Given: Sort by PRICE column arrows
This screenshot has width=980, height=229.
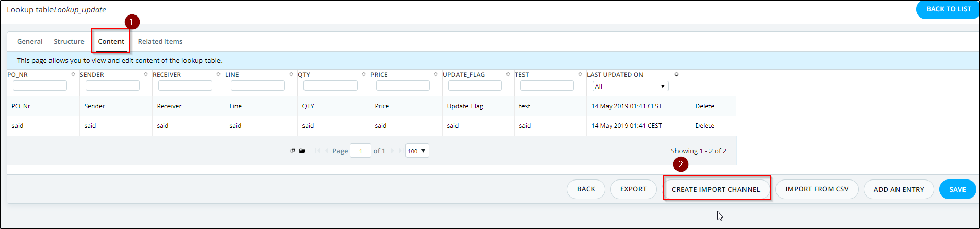Looking at the screenshot, I should (x=436, y=74).
